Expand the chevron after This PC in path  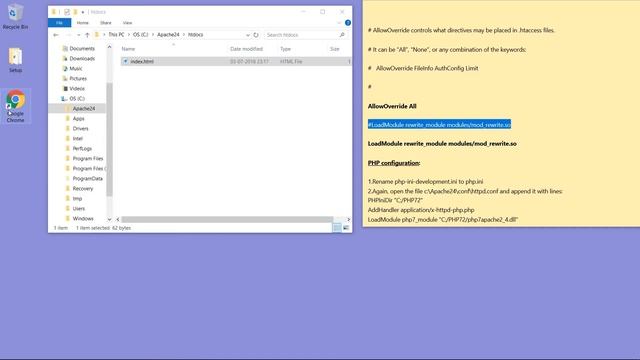click(129, 35)
